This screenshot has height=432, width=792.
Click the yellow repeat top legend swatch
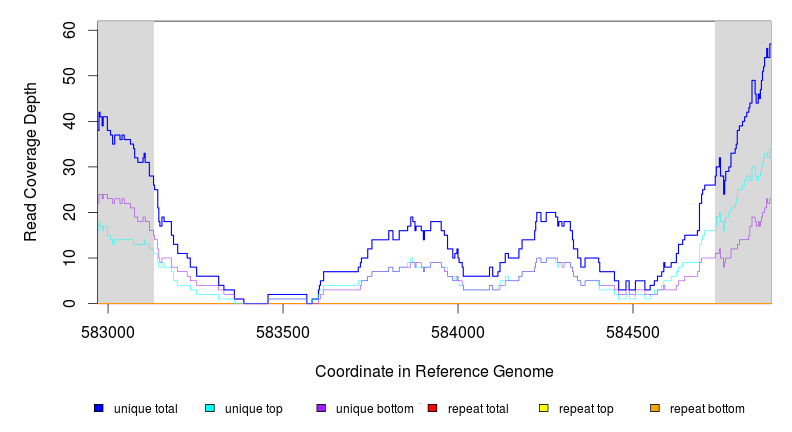544,409
